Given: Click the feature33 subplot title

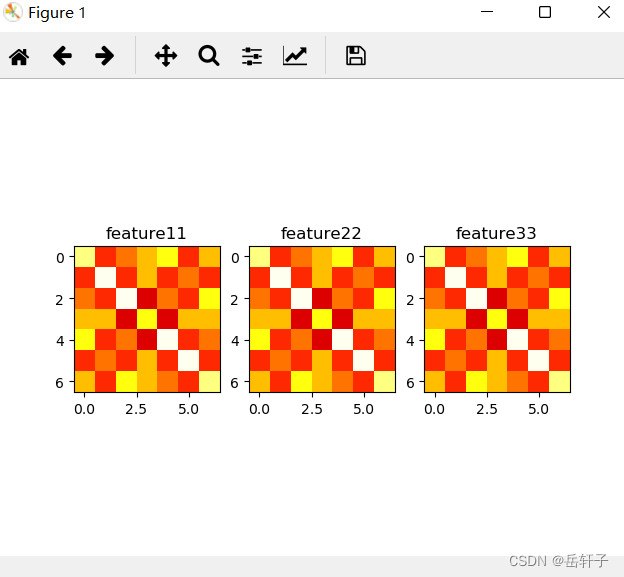Looking at the screenshot, I should pyautogui.click(x=496, y=233).
